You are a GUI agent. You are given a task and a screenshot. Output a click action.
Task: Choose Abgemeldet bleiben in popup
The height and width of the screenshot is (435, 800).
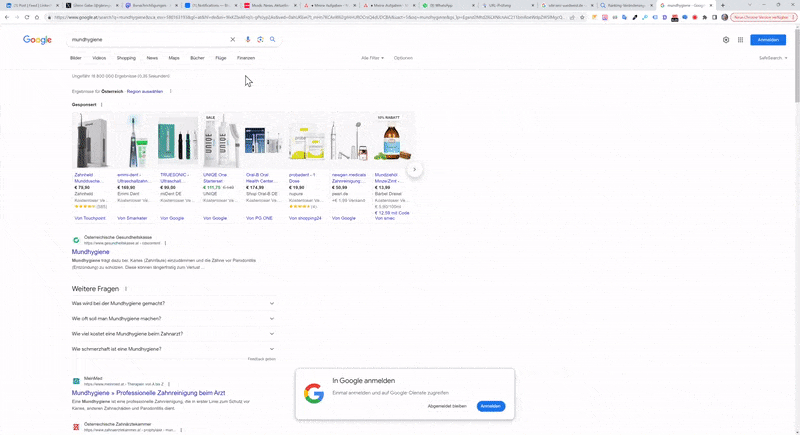click(447, 406)
